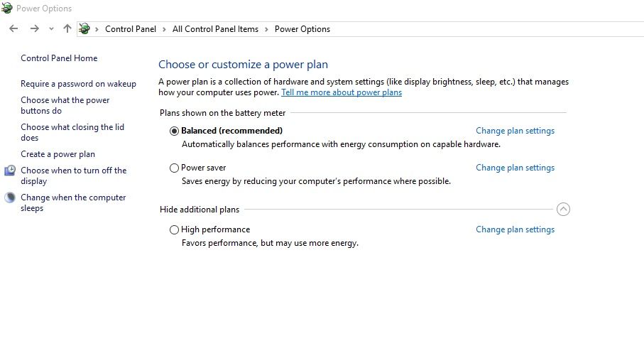Viewport: 644px width, 341px height.
Task: Select the High performance plan
Action: coord(175,230)
